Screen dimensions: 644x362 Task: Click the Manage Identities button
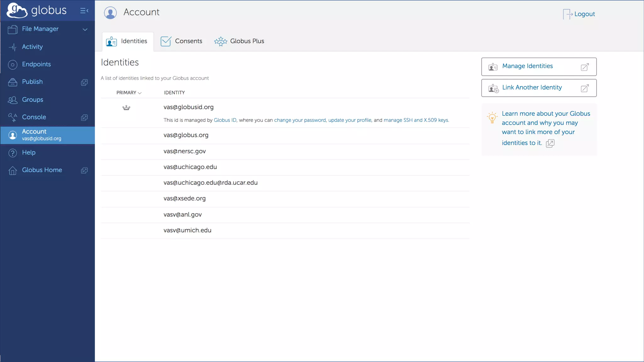(539, 67)
